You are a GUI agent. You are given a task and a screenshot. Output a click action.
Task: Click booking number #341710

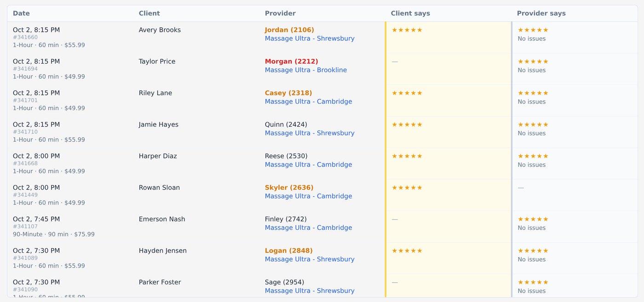25,132
